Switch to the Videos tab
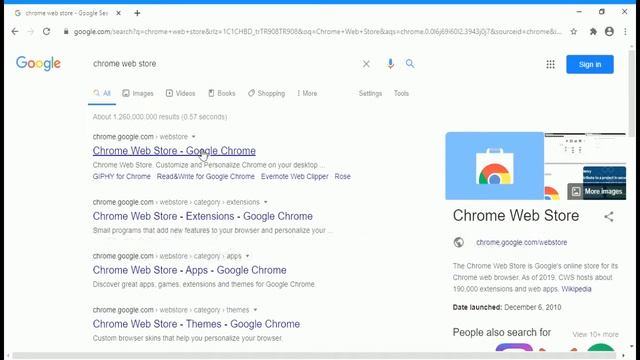Viewport: 640px width, 360px height. point(180,93)
